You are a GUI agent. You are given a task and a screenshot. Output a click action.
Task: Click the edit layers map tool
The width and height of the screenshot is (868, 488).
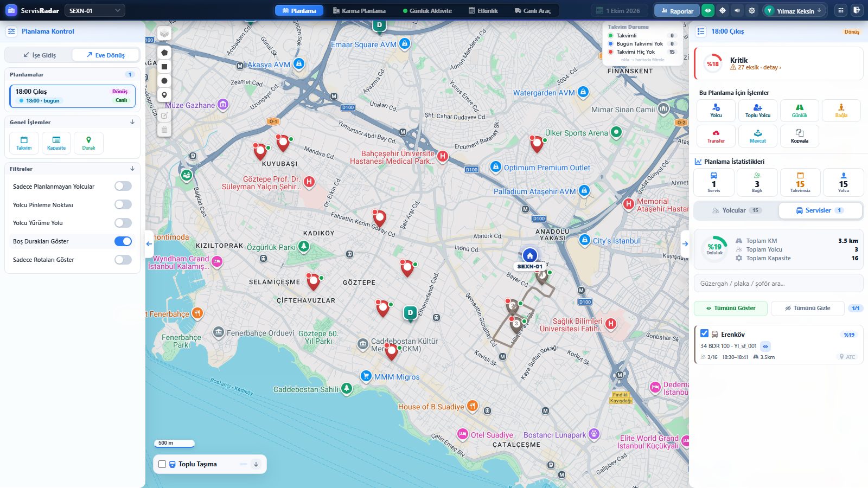coord(164,115)
